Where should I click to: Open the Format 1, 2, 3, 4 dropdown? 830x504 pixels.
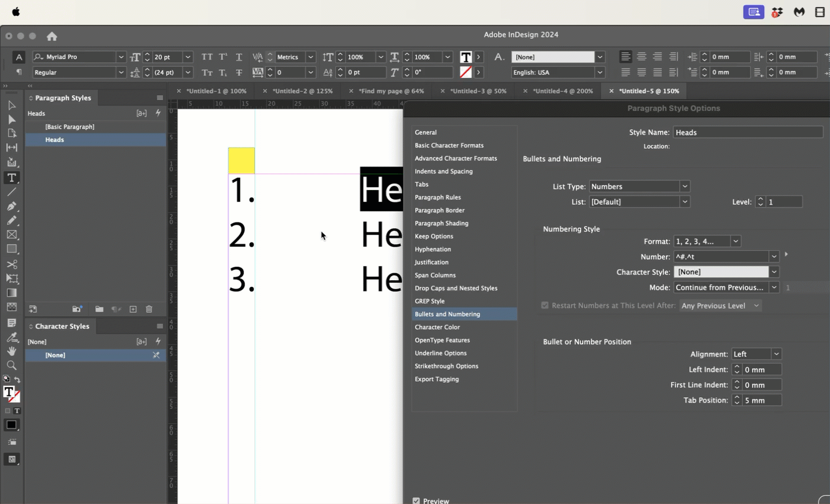707,241
